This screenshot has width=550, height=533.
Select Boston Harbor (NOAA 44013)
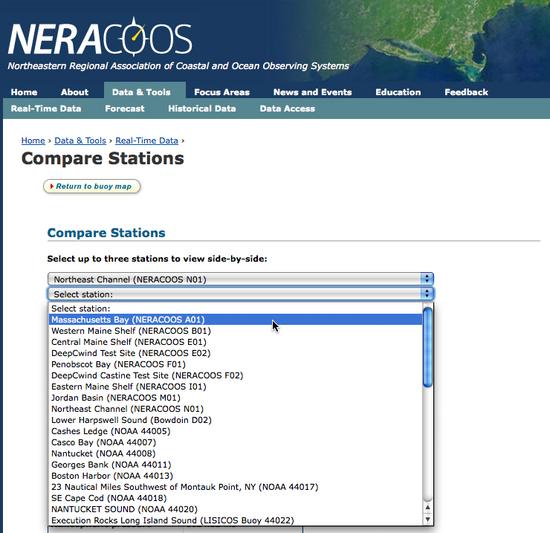(x=235, y=476)
